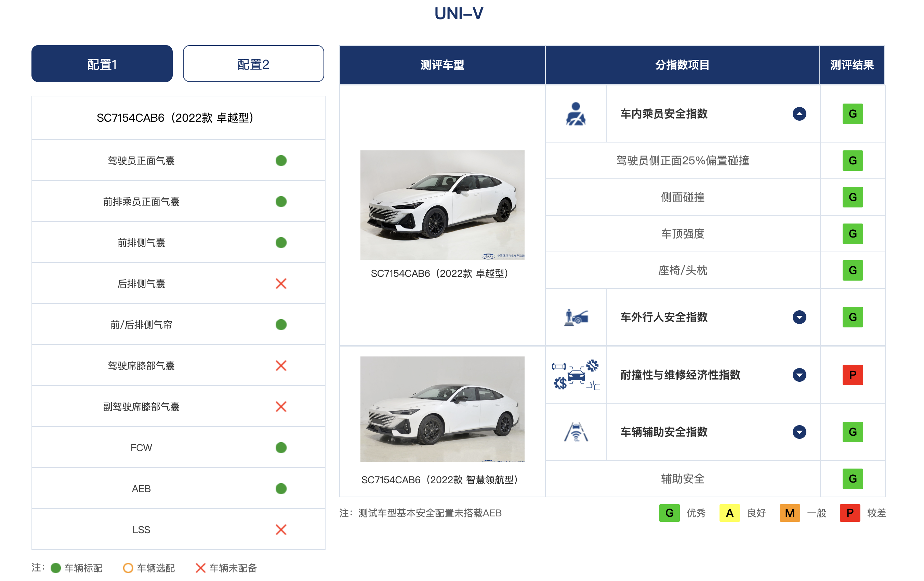Click the occupant safety seatbelt icon
924x581 pixels.
[576, 114]
